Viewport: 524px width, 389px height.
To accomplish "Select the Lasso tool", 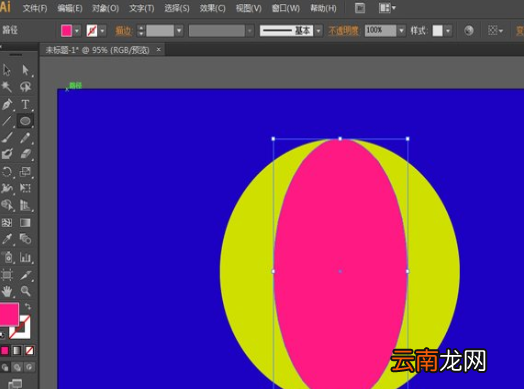I will click(x=25, y=87).
